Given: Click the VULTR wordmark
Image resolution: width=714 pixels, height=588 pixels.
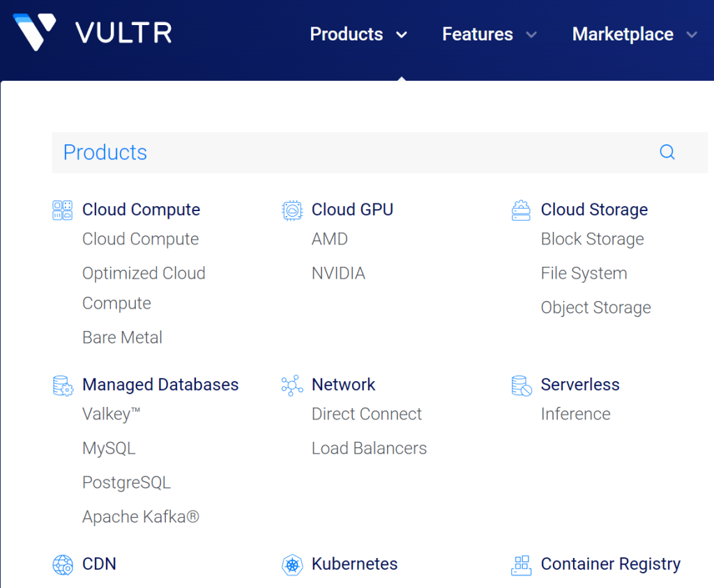Looking at the screenshot, I should (124, 33).
